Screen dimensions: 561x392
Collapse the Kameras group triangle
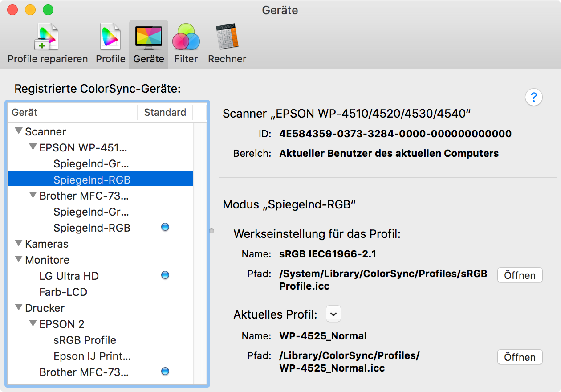[19, 244]
